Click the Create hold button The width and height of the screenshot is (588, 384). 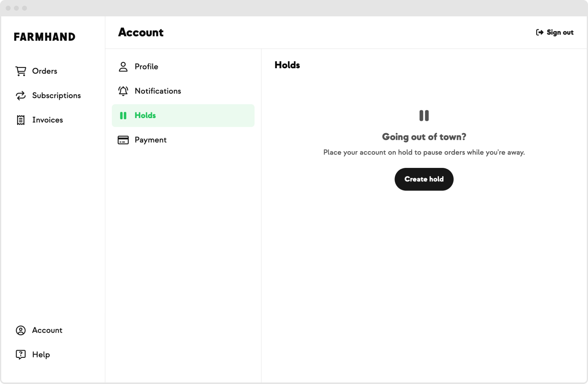[x=424, y=179]
